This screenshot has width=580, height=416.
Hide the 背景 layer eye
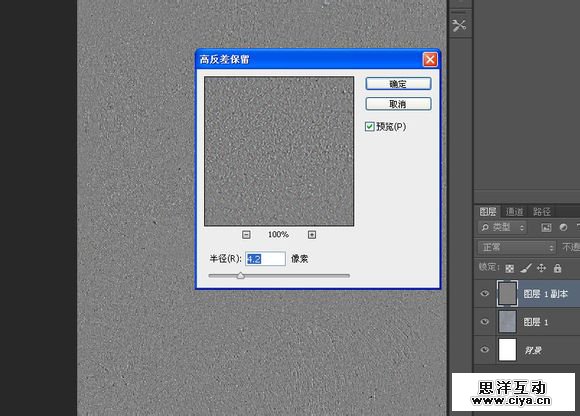(x=485, y=350)
